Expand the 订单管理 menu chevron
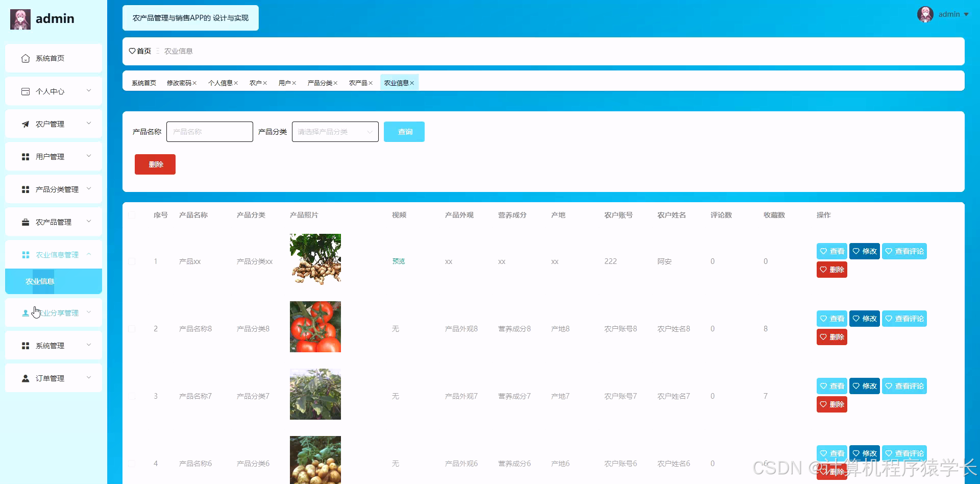The height and width of the screenshot is (484, 980). pos(89,378)
